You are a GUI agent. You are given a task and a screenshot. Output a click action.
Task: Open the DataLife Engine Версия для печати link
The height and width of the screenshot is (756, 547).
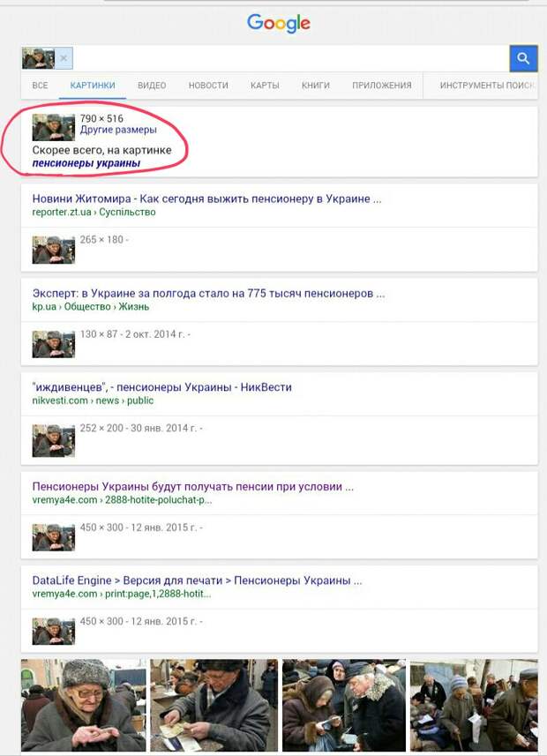pyautogui.click(x=197, y=580)
